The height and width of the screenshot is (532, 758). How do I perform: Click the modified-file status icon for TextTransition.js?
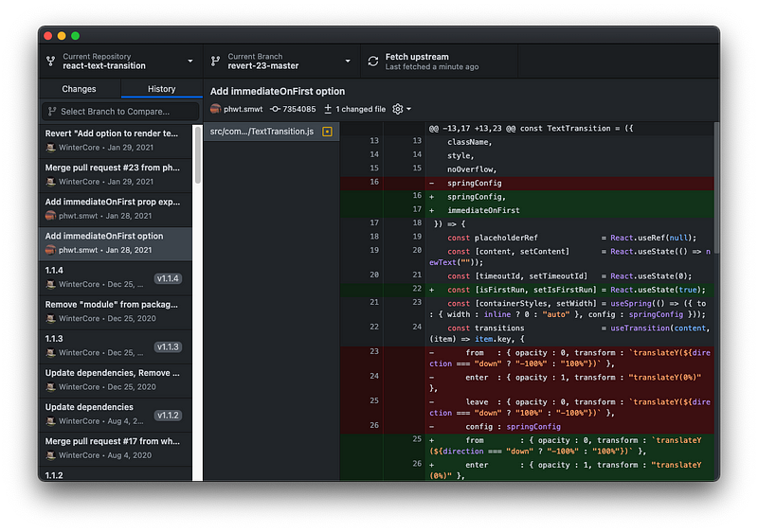pos(327,132)
